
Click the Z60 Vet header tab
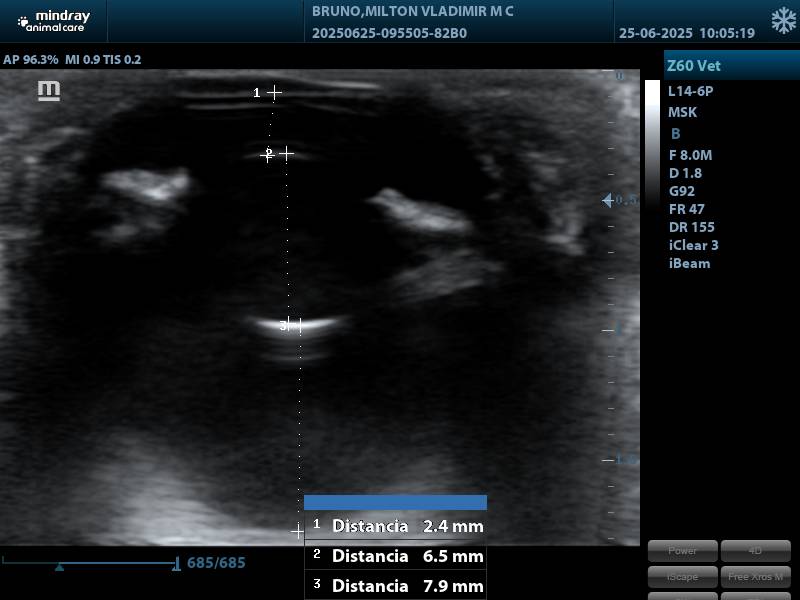(x=731, y=66)
